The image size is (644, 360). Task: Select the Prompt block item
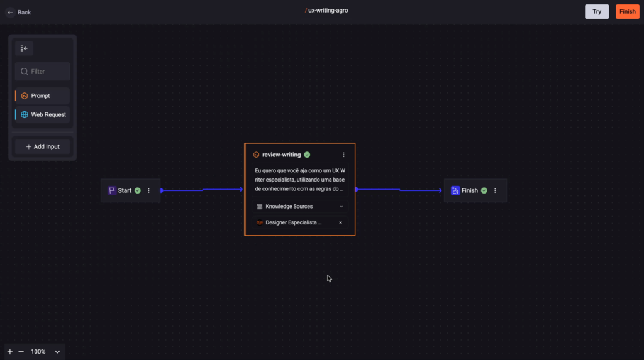point(42,95)
